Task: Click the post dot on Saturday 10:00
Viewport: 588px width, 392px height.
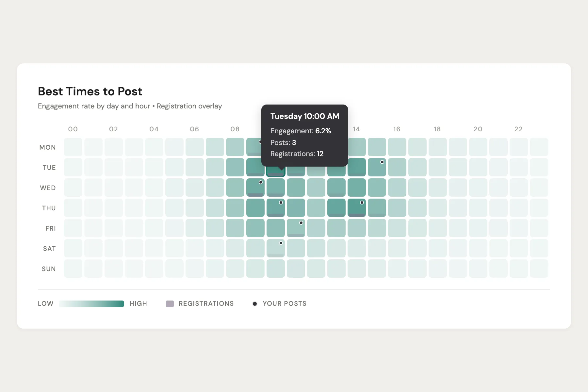Action: click(281, 243)
